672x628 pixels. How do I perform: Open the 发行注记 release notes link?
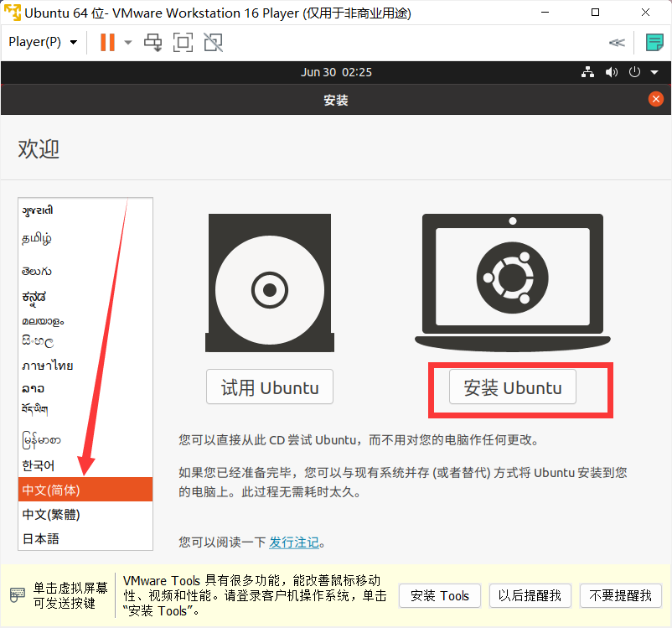pos(293,542)
